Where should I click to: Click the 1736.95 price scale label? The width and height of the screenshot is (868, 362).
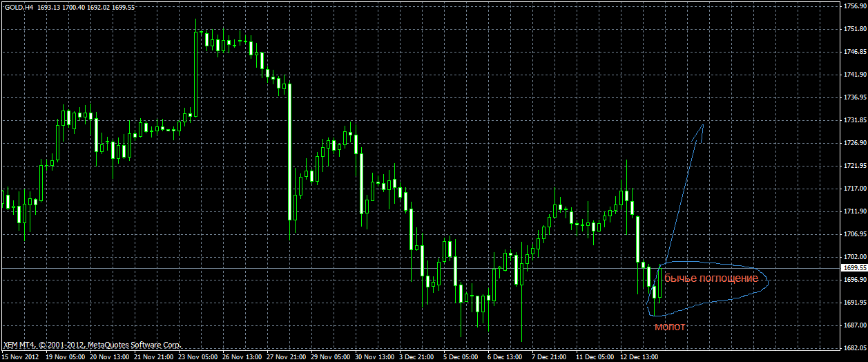point(855,97)
